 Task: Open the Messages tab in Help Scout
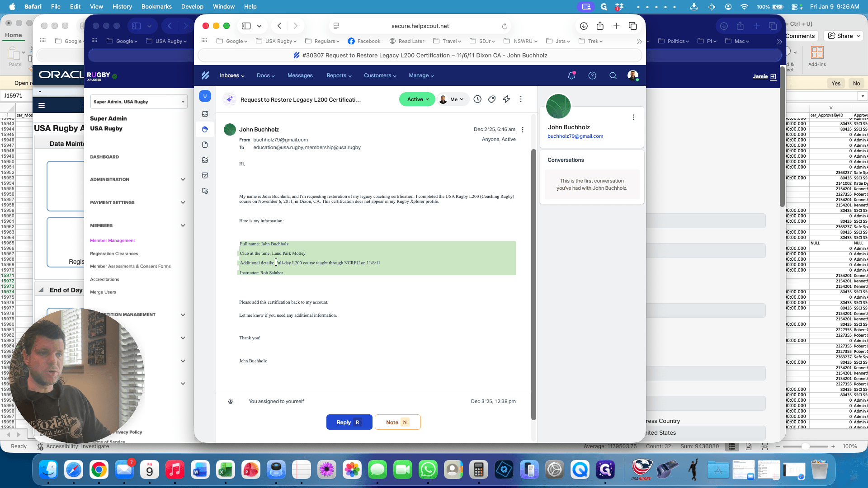300,75
